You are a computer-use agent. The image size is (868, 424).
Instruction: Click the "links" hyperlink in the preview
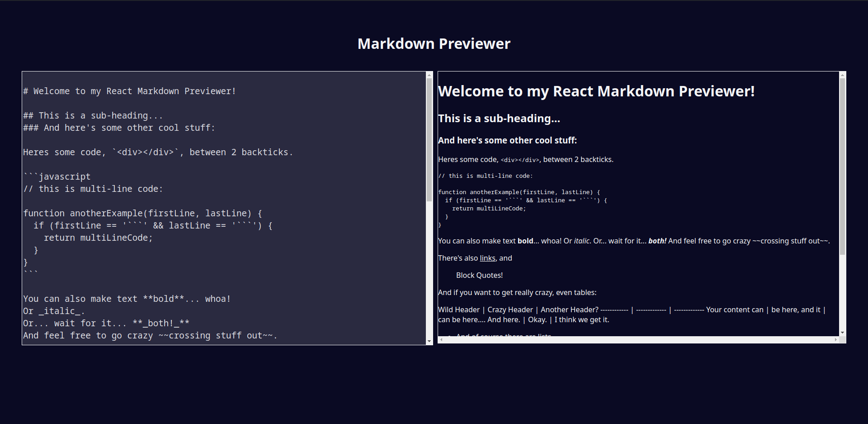487,258
